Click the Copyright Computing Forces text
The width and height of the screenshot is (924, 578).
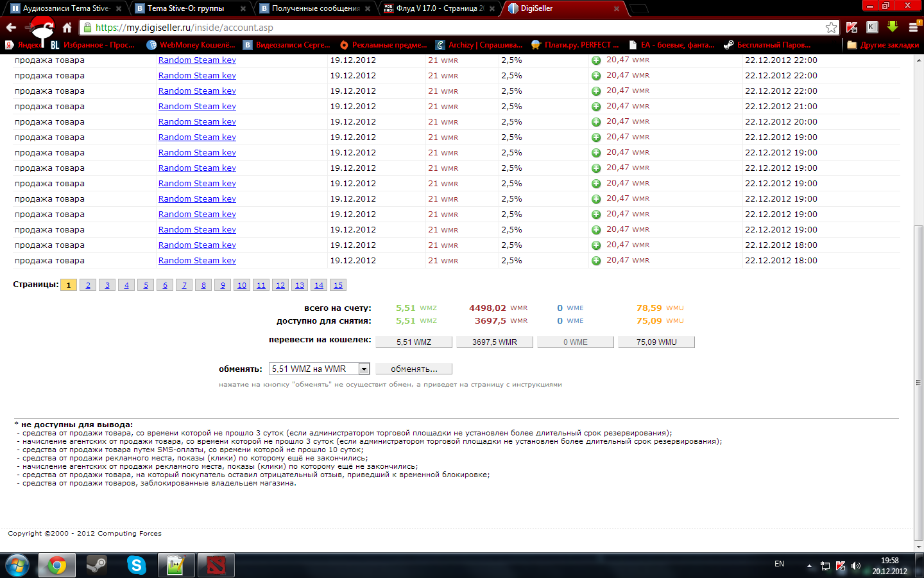[85, 534]
